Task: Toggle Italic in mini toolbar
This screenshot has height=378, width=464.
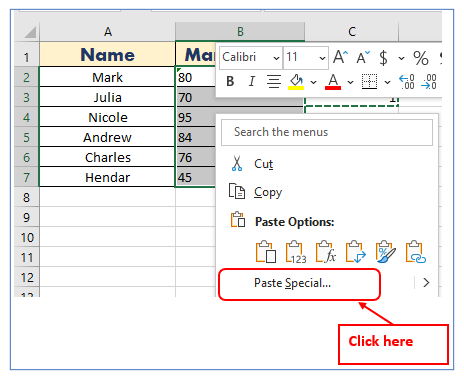Action: click(252, 81)
